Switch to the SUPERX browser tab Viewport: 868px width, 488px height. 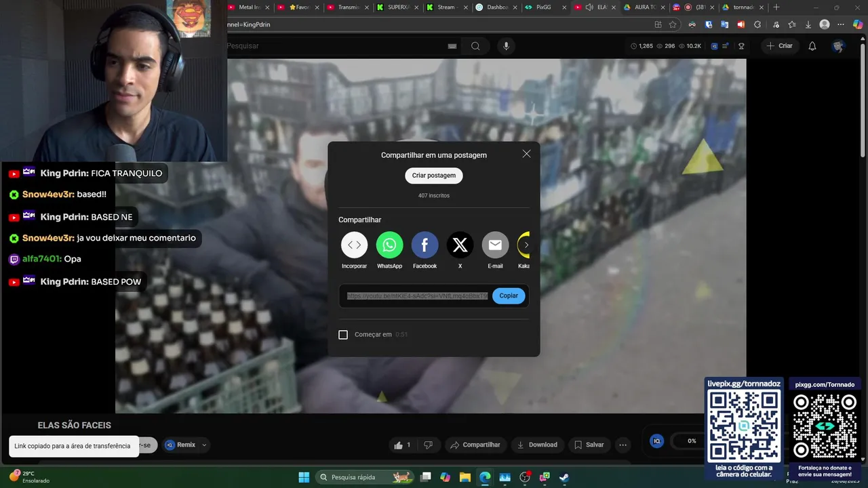point(398,7)
